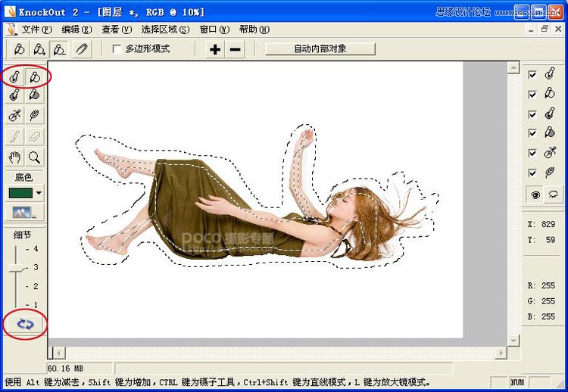Screen dimensions: 568x392
Task: Uncheck the Syringe display checkbox
Action: point(532,153)
